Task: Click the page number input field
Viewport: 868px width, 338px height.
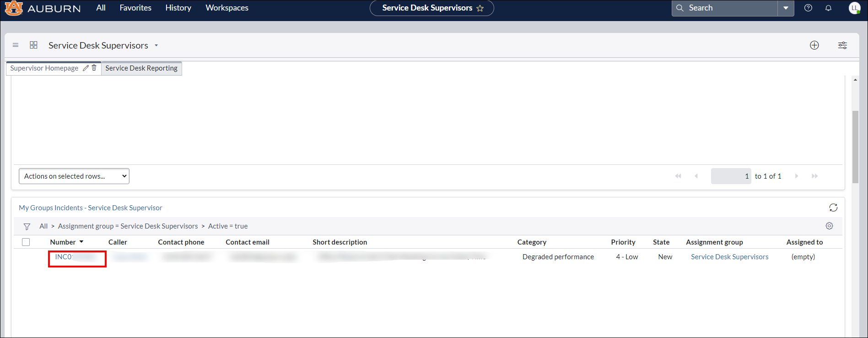Action: click(x=731, y=176)
